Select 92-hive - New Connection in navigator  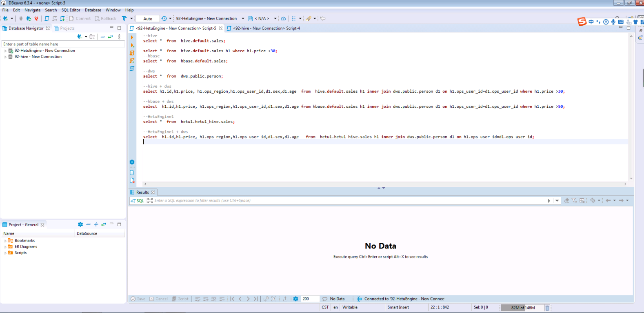(x=38, y=57)
